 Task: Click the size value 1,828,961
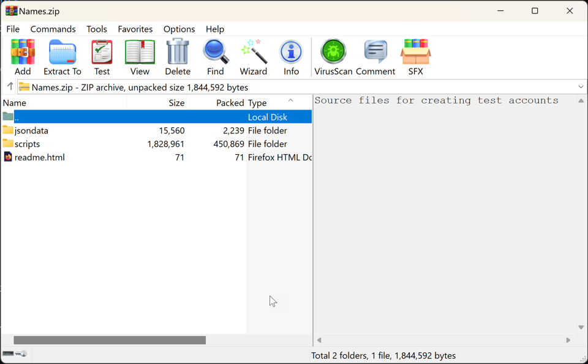[166, 144]
